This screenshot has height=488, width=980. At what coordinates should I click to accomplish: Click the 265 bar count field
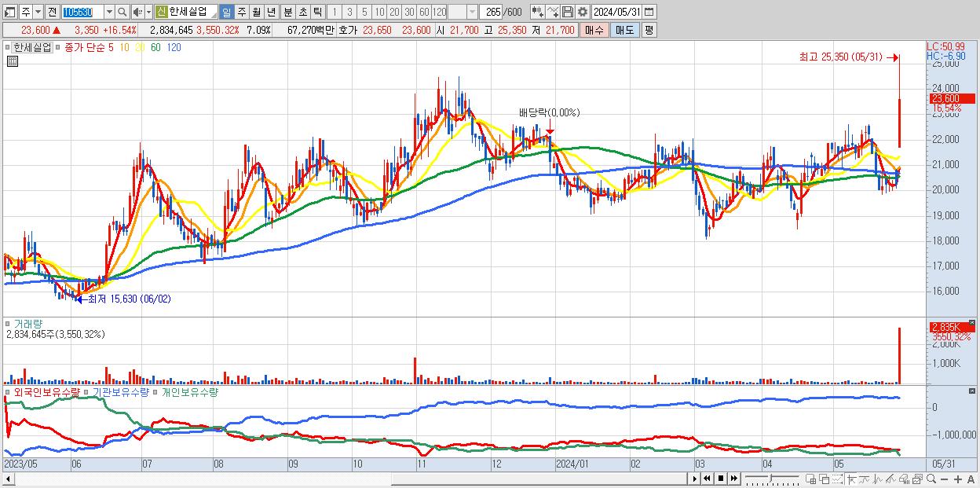click(x=491, y=12)
